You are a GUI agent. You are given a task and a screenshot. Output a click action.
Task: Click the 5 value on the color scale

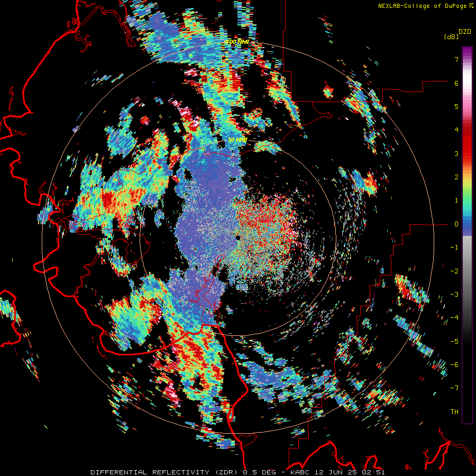[x=456, y=106]
